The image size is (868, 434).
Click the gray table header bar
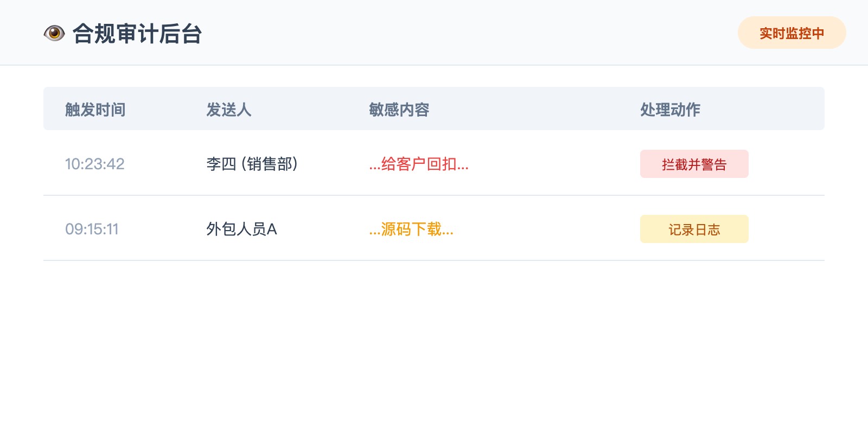click(521, 108)
